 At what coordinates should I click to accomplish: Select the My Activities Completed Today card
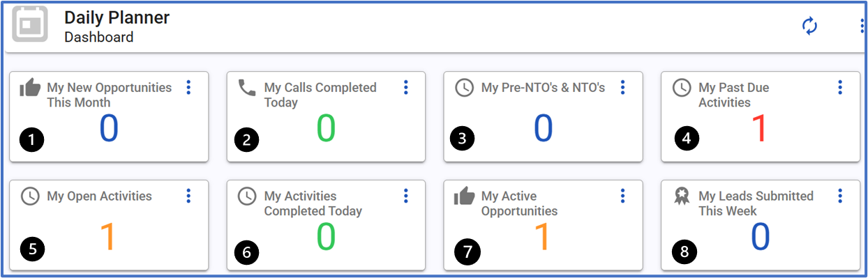click(x=326, y=225)
